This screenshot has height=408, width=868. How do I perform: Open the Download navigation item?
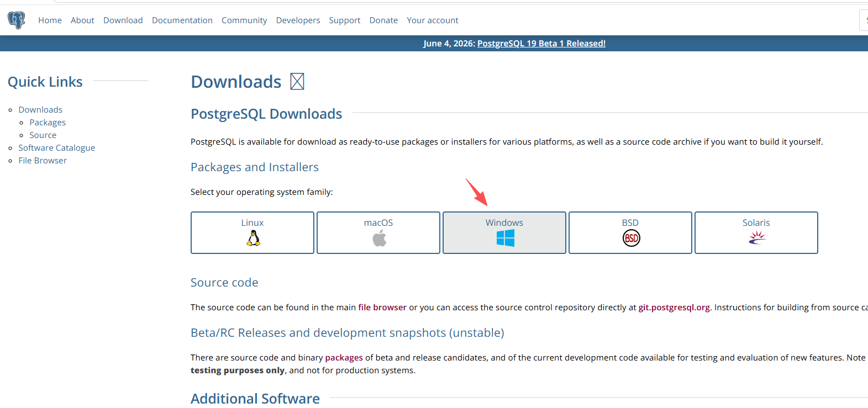(123, 20)
